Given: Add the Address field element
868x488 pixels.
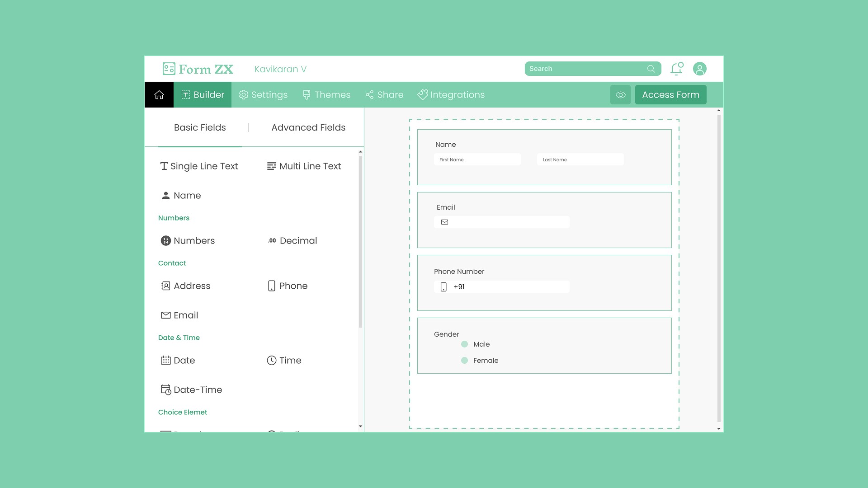Looking at the screenshot, I should click(186, 286).
